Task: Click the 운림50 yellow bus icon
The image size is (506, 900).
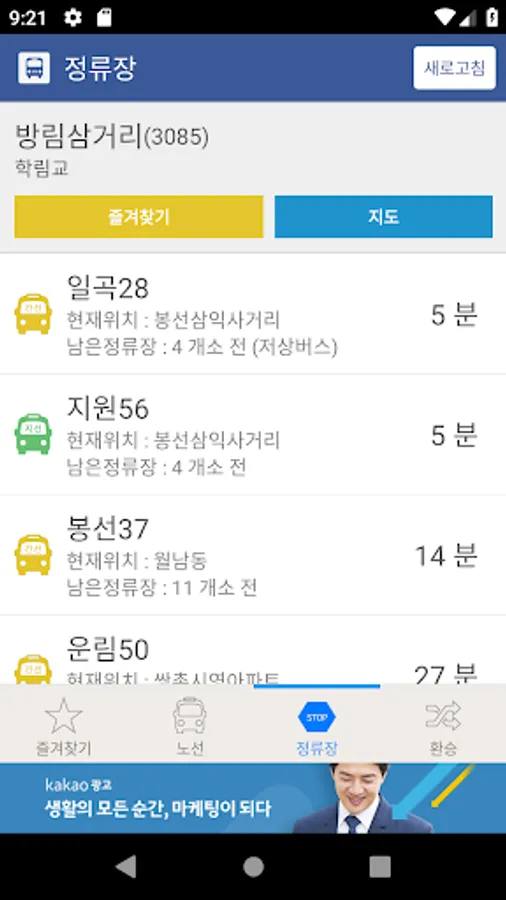Action: point(33,669)
